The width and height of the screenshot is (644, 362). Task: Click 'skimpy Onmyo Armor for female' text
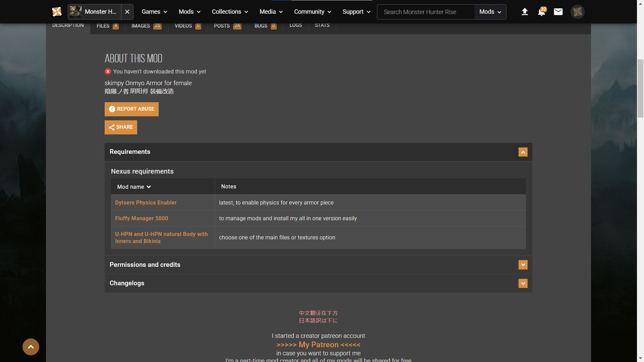(148, 83)
